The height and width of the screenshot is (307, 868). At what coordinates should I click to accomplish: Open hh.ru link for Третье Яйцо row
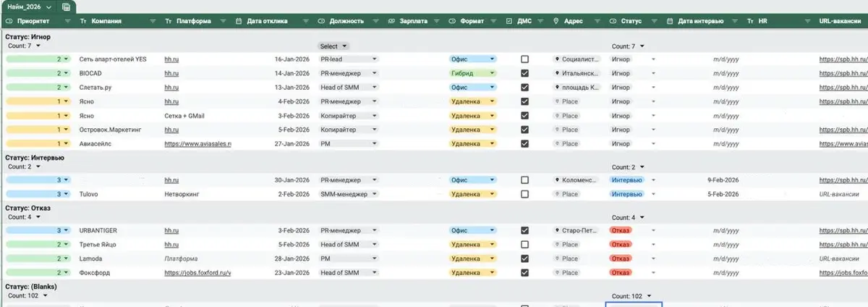171,245
